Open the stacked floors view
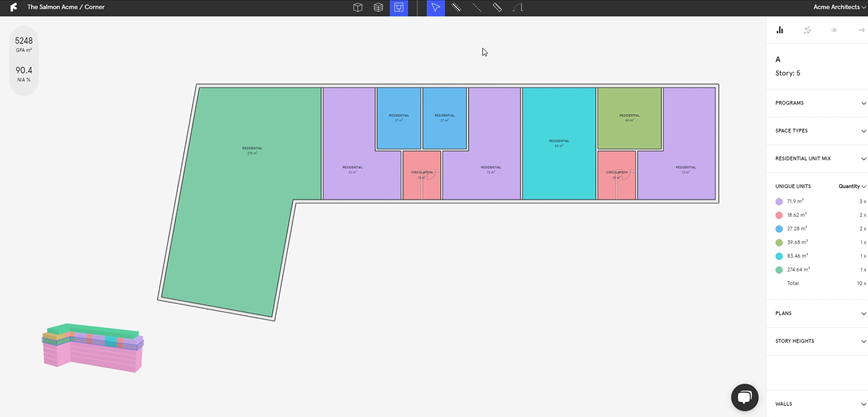The width and height of the screenshot is (868, 417). coord(378,8)
